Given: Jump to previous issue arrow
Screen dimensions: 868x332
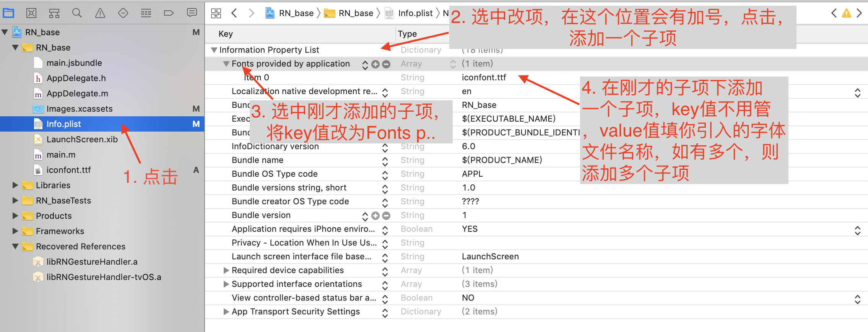Looking at the screenshot, I should [x=834, y=13].
